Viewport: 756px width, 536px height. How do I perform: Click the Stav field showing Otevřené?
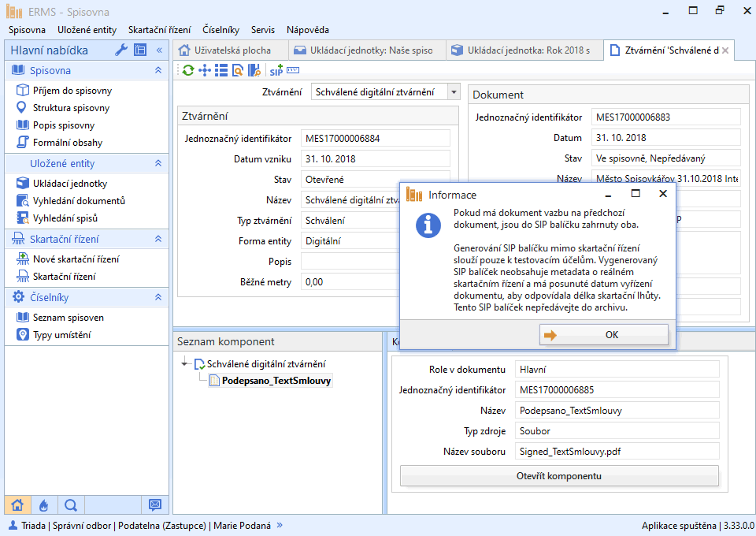(x=375, y=180)
